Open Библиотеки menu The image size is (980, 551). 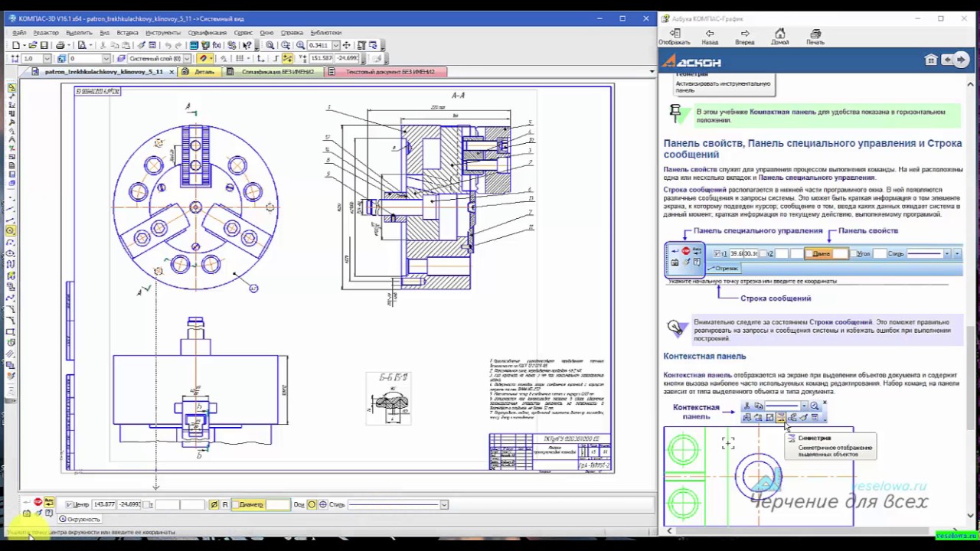[325, 33]
